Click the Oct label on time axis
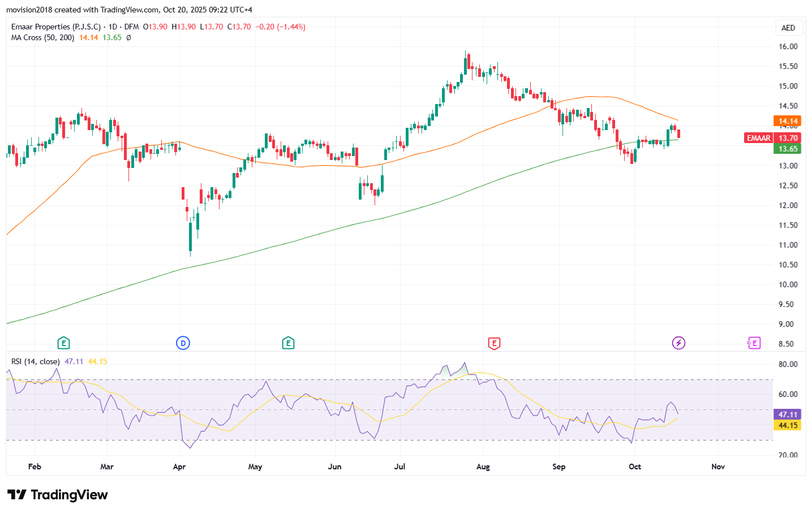This screenshot has height=514, width=812. tap(635, 467)
